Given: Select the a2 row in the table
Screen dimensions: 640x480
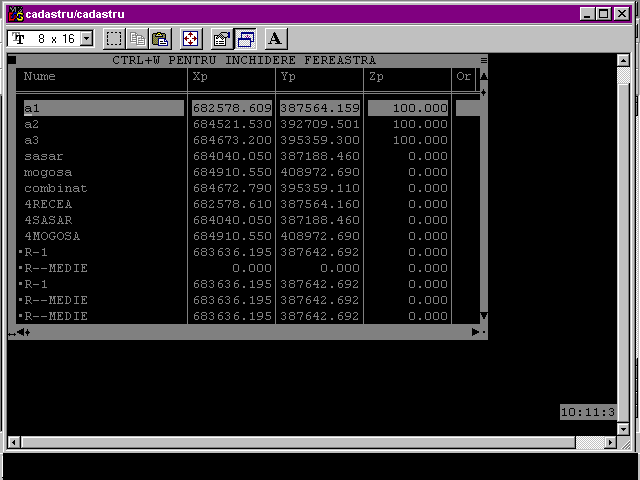Looking at the screenshot, I should click(x=32, y=124).
